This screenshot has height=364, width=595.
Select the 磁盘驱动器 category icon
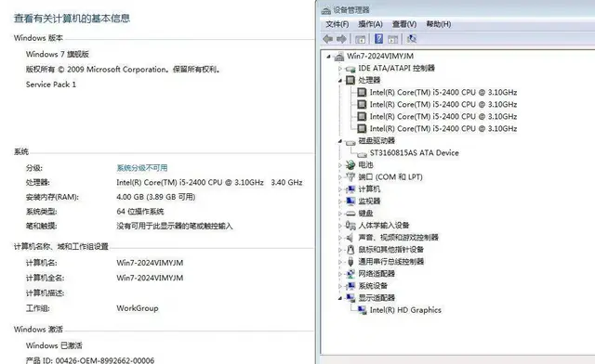point(350,142)
